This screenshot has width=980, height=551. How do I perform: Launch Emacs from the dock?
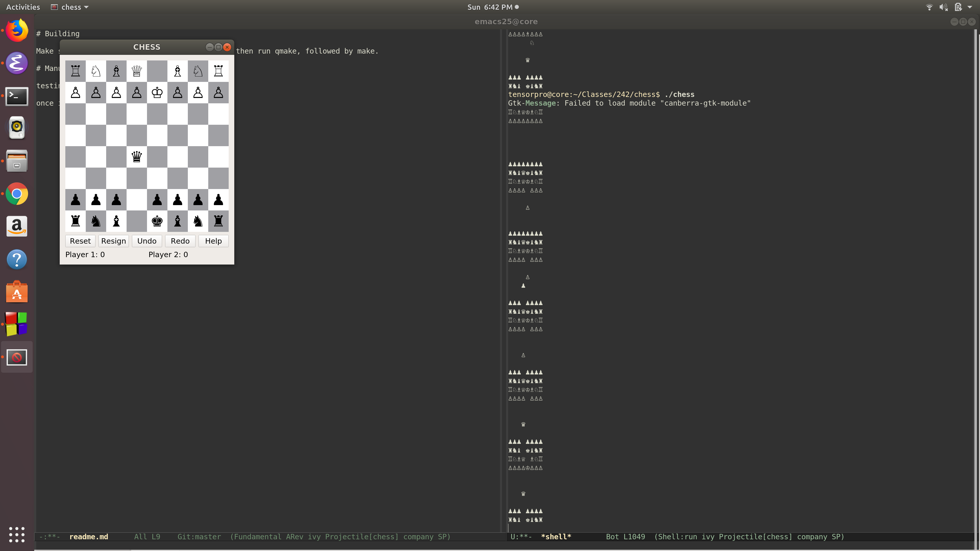click(x=17, y=63)
